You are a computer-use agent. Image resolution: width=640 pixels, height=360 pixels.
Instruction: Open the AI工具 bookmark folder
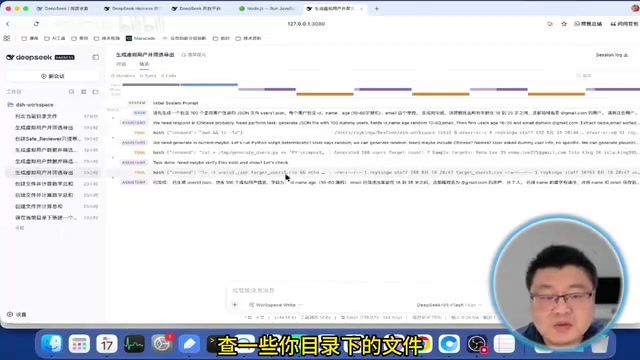[x=55, y=38]
